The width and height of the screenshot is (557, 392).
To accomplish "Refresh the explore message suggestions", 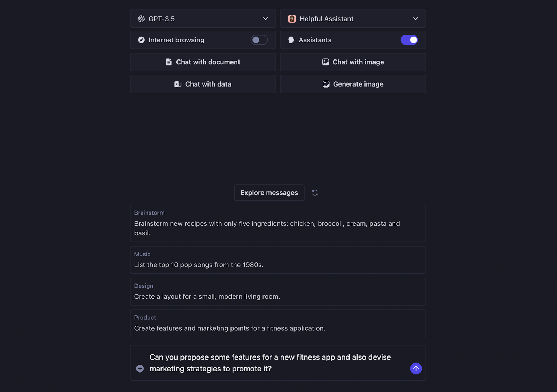I will pyautogui.click(x=315, y=193).
